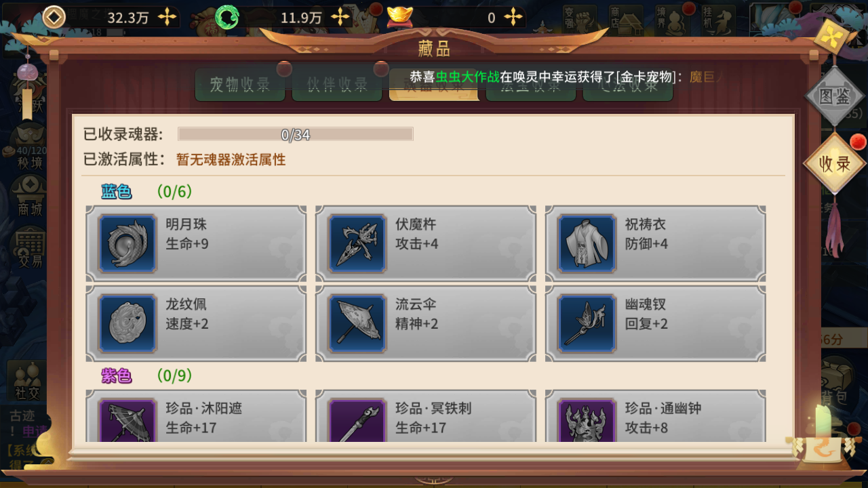Tap the 流云伞 umbrella icon

tap(357, 323)
